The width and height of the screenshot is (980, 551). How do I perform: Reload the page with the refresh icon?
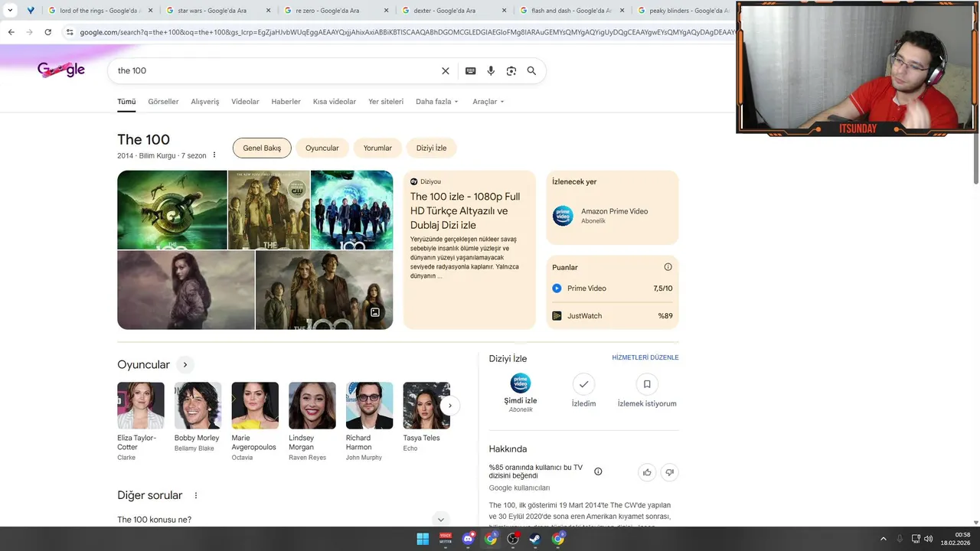pos(47,32)
